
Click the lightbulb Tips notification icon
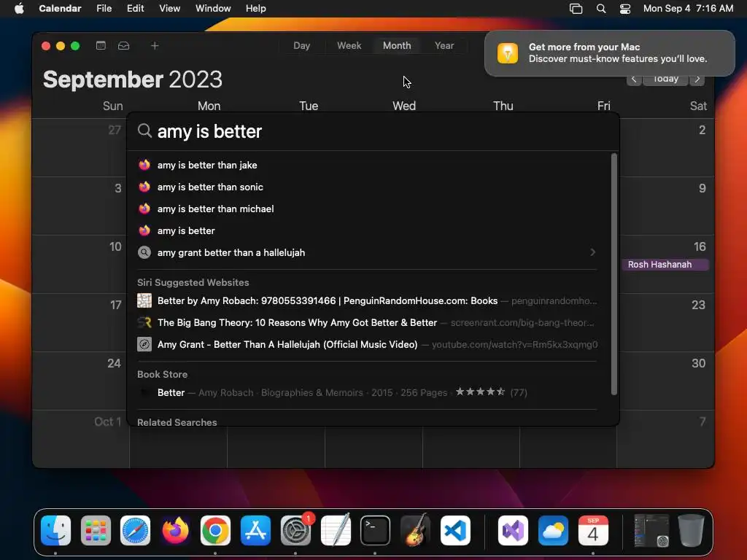click(x=508, y=52)
